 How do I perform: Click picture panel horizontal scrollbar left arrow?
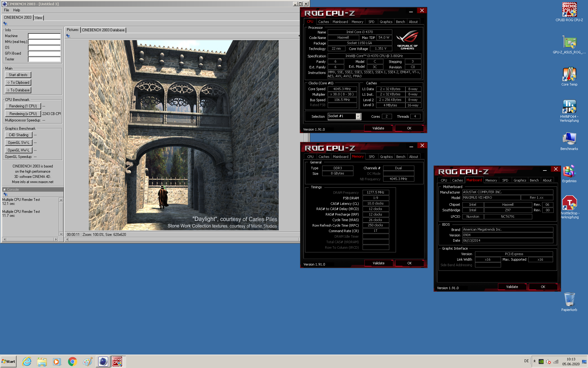(67, 239)
